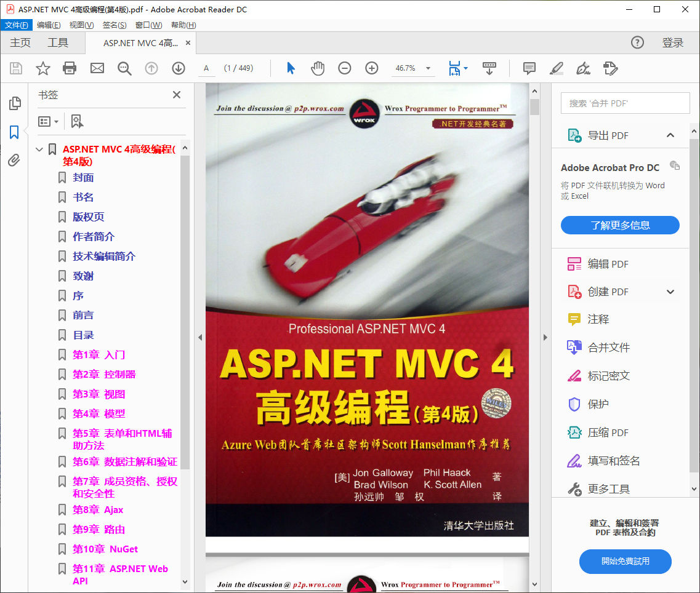Open the 编辑 menu
The image size is (700, 593).
[49, 25]
